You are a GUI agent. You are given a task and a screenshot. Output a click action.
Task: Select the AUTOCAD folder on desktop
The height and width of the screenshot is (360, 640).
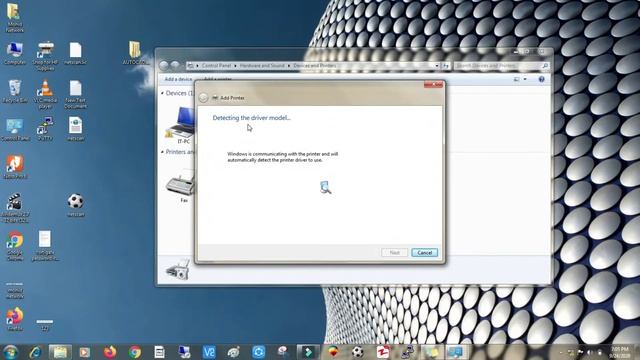coord(135,53)
